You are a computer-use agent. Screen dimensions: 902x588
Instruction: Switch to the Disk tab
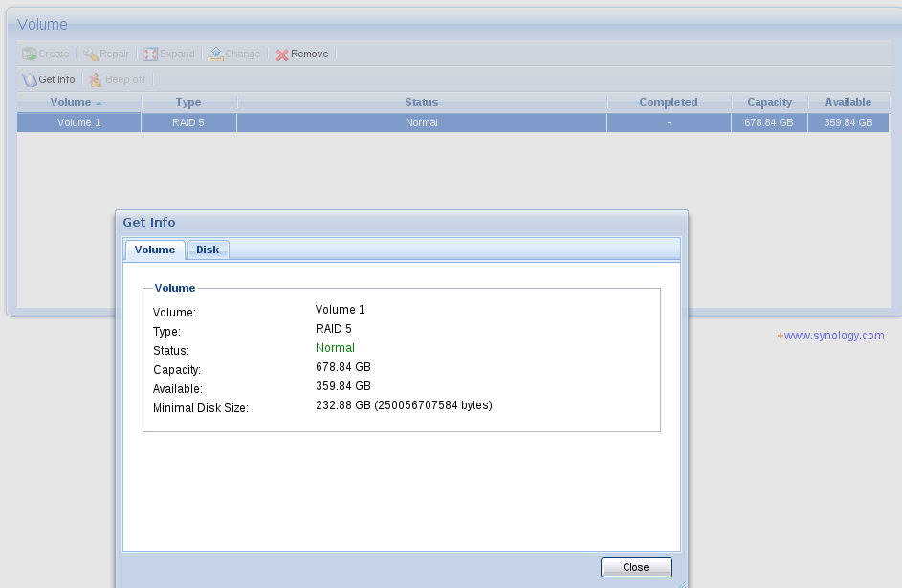[208, 250]
